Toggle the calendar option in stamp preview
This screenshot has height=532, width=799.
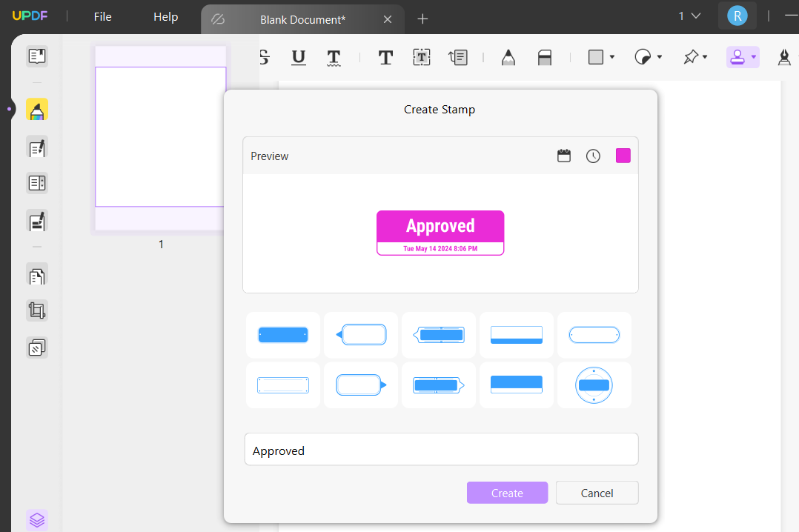pos(563,156)
